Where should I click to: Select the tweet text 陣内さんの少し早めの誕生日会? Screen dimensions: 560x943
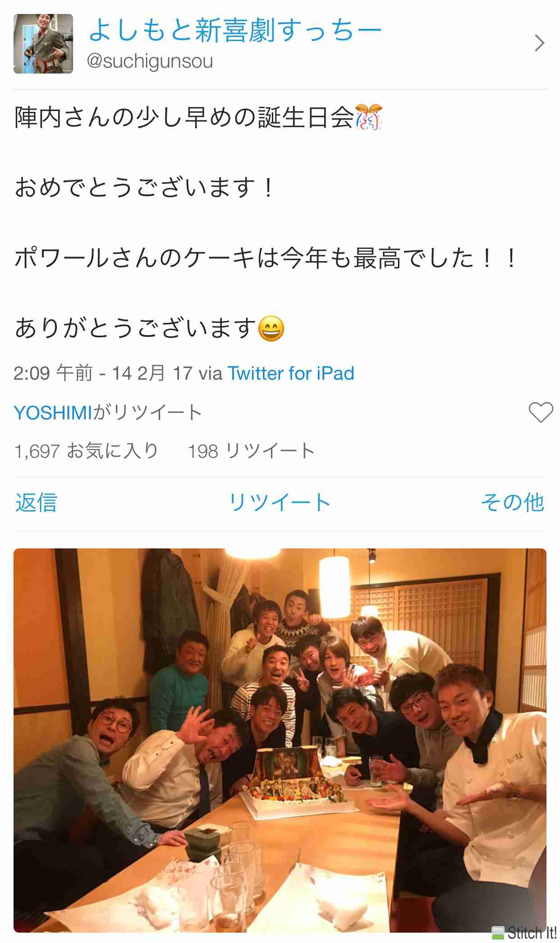tap(184, 117)
